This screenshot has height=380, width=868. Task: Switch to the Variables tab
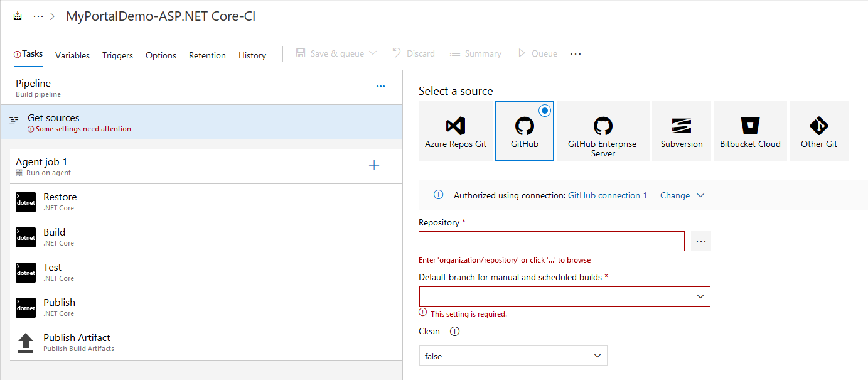tap(72, 55)
